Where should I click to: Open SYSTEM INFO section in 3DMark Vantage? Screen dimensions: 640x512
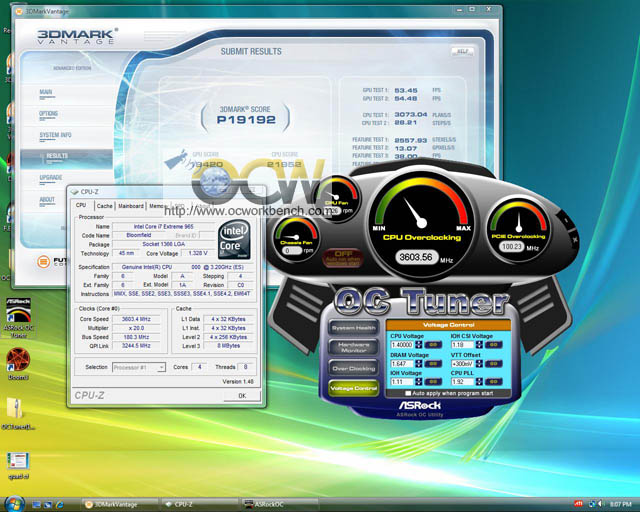[x=55, y=136]
